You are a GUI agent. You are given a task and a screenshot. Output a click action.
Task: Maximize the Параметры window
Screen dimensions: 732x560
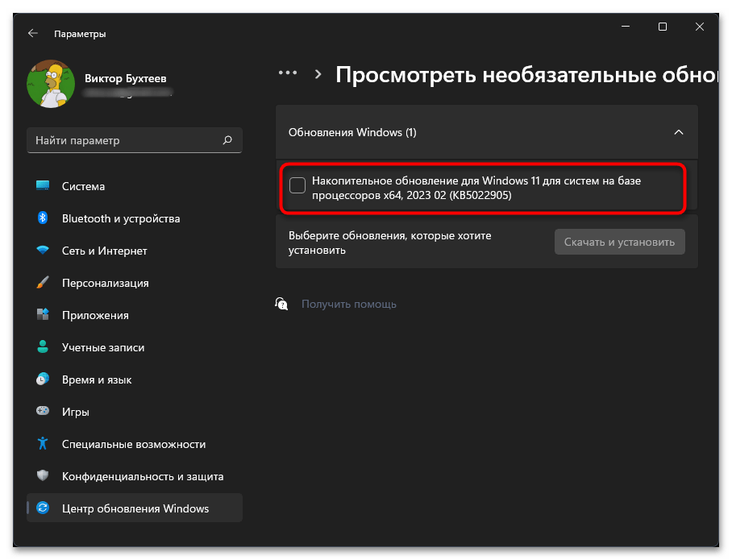tap(663, 27)
